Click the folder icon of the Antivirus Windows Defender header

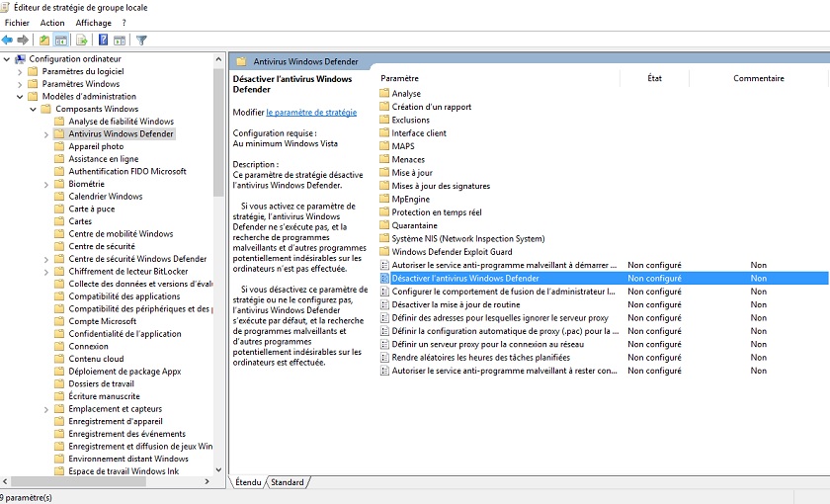[241, 61]
